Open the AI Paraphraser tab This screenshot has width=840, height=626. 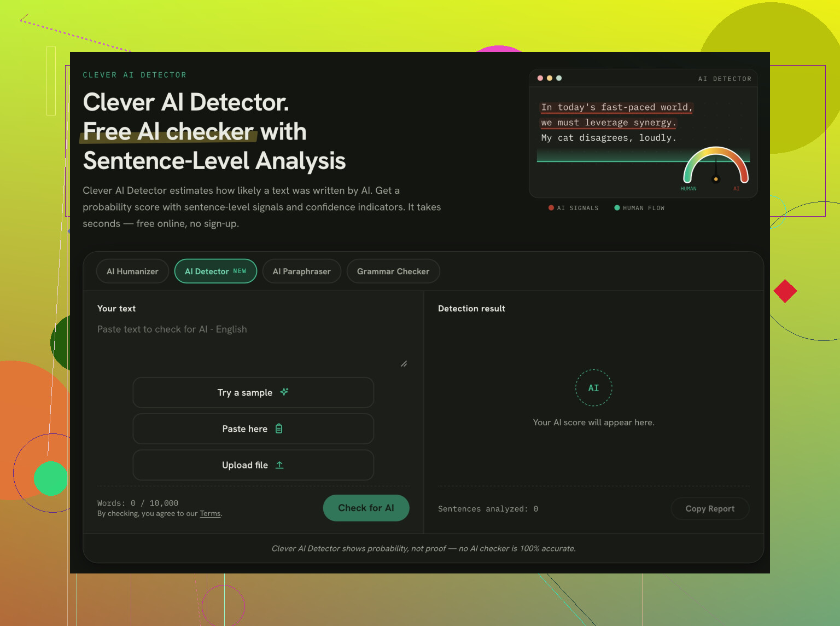(302, 271)
